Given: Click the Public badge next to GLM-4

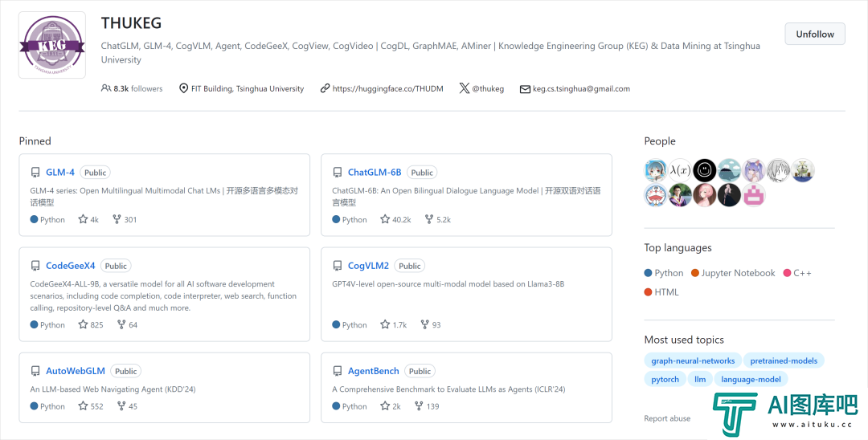Looking at the screenshot, I should [95, 173].
